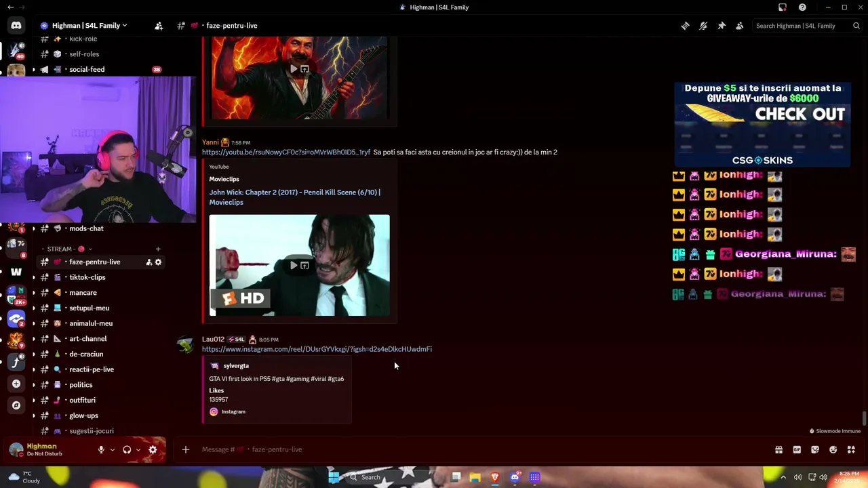The width and height of the screenshot is (868, 488).
Task: Expand arrow next to reactii-pe-live
Action: (x=34, y=369)
